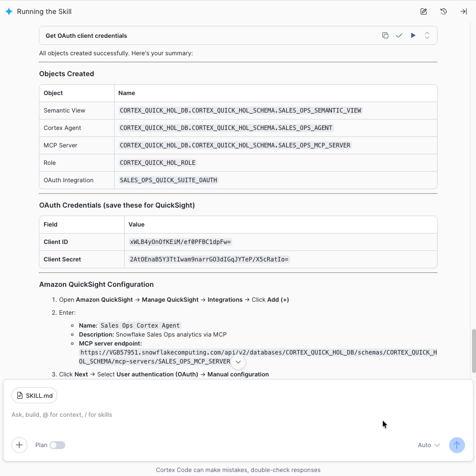The image size is (476, 476).
Task: Collapse the panel with the arrow-to-bar icon
Action: point(464,11)
